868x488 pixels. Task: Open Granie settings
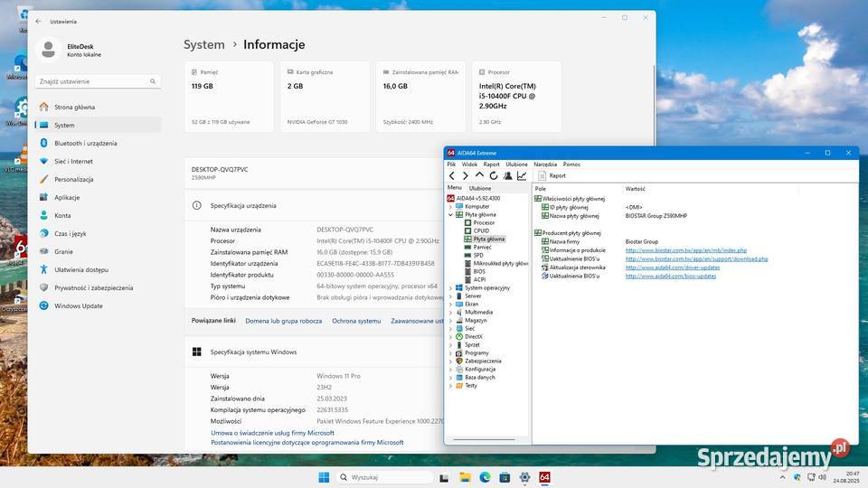coord(99,252)
